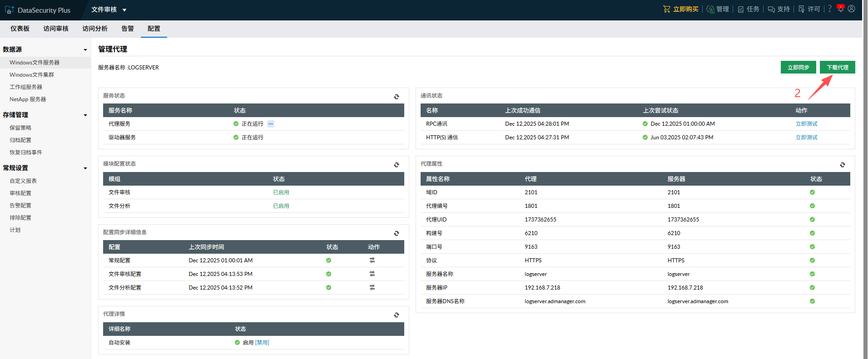Open the notification bell icon
Viewport: 868px width, 359px height.
point(840,9)
